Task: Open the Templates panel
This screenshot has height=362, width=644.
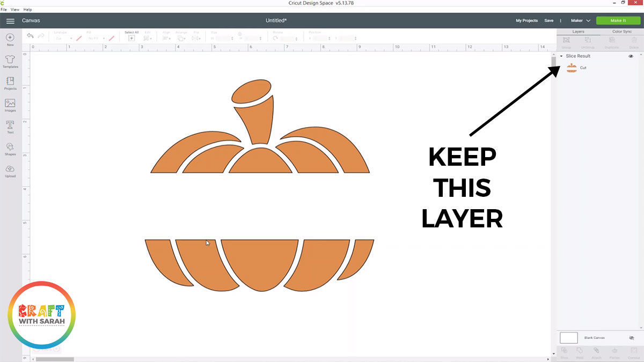Action: [10, 61]
